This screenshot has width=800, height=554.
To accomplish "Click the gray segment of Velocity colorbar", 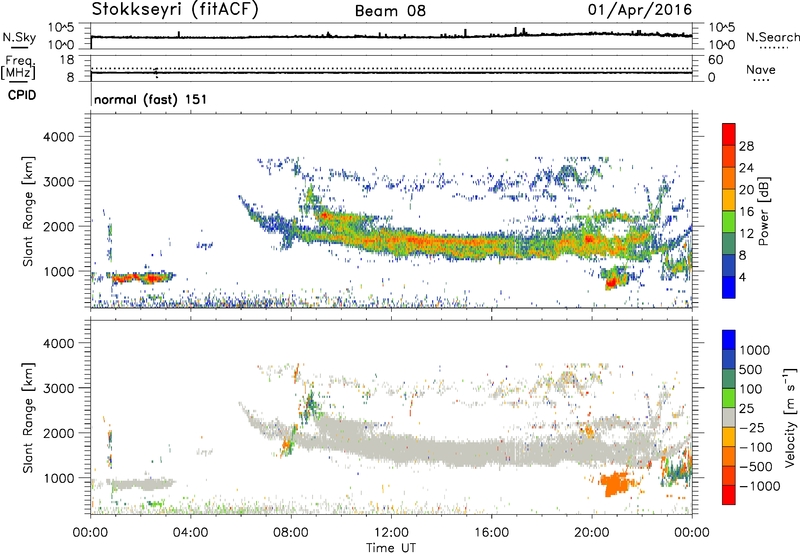I will pos(729,418).
